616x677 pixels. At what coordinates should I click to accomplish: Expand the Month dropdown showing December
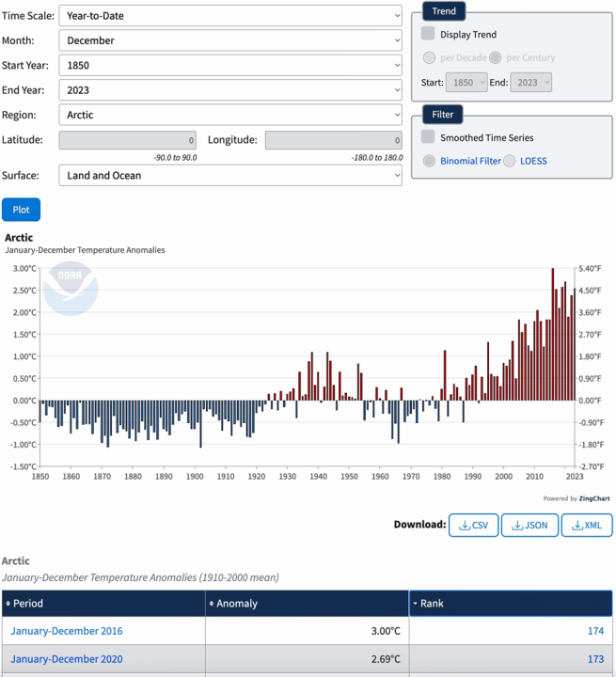click(230, 40)
